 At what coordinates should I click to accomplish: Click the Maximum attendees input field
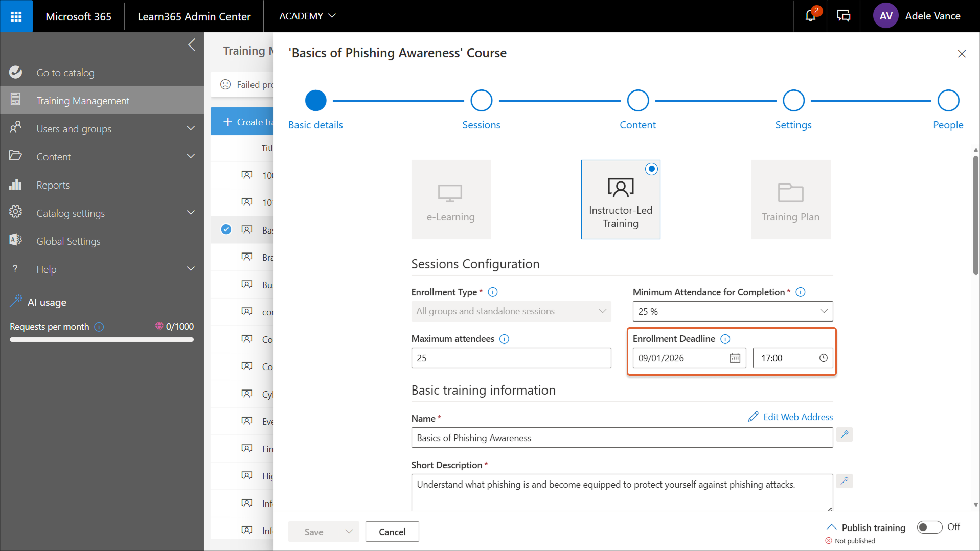point(511,358)
